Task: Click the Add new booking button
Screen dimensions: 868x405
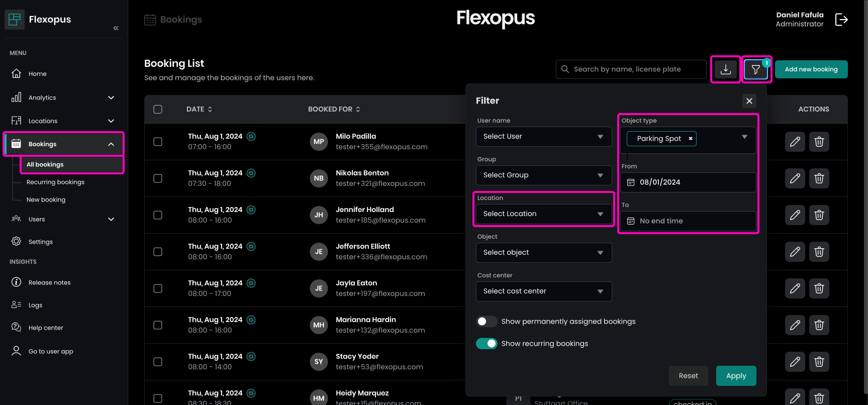Action: click(811, 69)
